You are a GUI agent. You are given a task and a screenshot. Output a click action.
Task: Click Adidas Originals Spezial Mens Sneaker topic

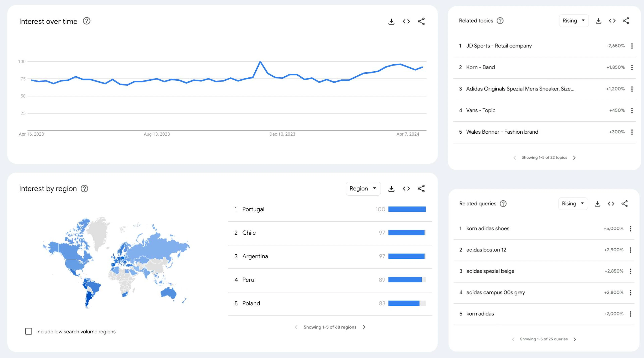(520, 89)
